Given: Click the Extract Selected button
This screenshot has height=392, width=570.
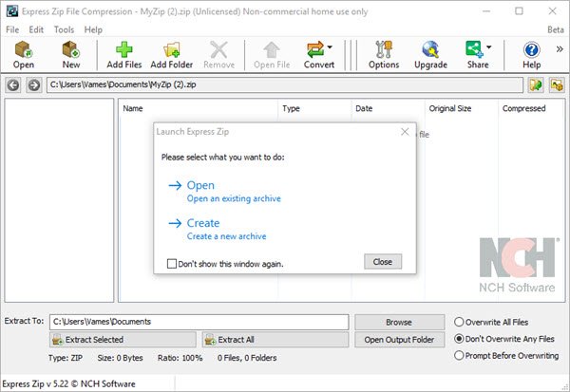Looking at the screenshot, I should point(123,340).
